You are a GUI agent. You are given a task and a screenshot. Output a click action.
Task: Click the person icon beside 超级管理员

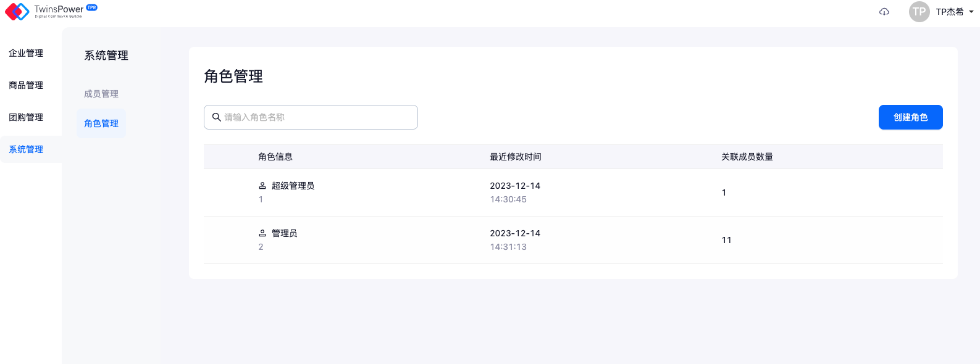(x=262, y=186)
